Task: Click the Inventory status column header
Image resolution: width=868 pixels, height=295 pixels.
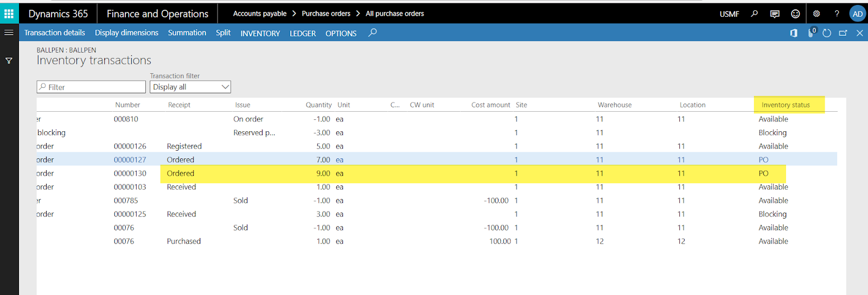Action: [786, 105]
